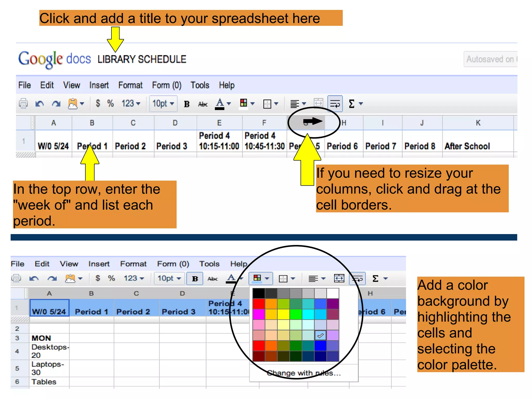Open the 10pt font size dropdown, upper toolbar
532x399 pixels.
pyautogui.click(x=163, y=104)
